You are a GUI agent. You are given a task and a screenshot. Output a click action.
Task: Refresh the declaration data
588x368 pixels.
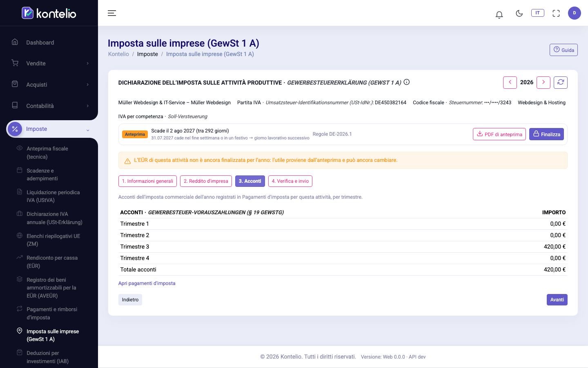point(561,83)
